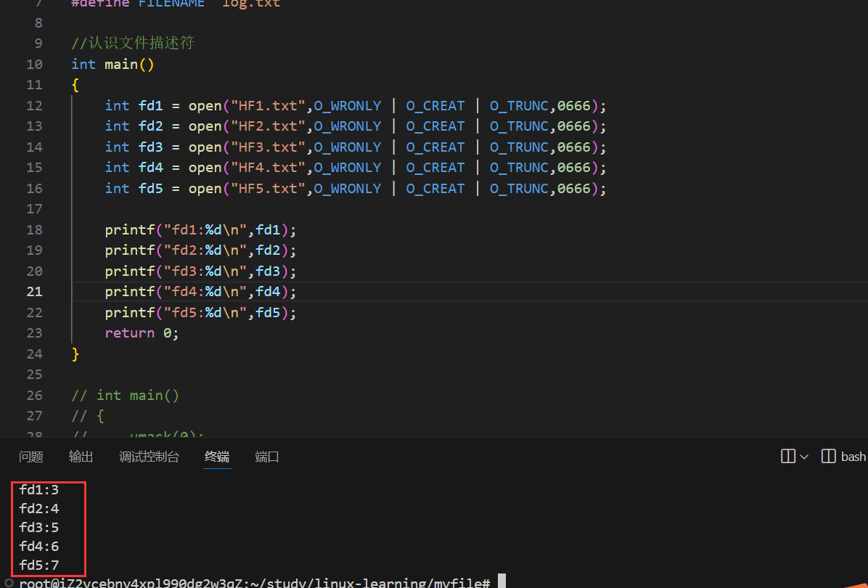The width and height of the screenshot is (868, 588).
Task: Open the dropdown chevron beside split terminal
Action: (804, 457)
